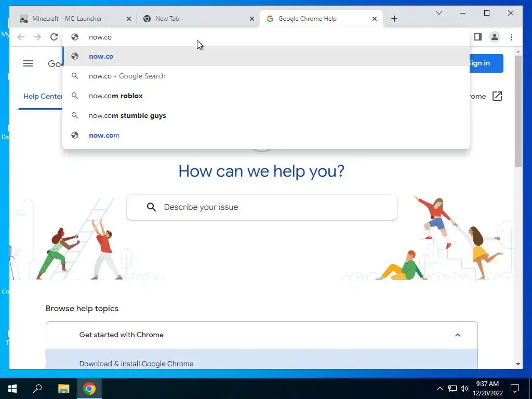Viewport: 532px width, 399px height.
Task: Open the profile avatar icon
Action: click(x=495, y=37)
